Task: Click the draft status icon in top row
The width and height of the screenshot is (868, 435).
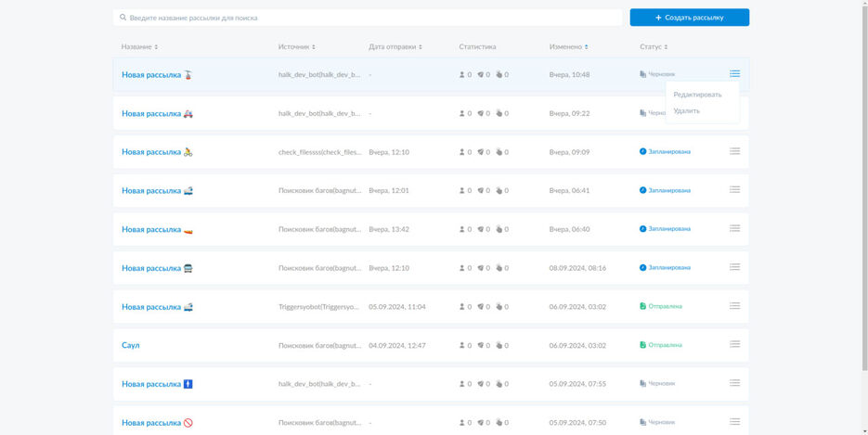Action: [642, 74]
